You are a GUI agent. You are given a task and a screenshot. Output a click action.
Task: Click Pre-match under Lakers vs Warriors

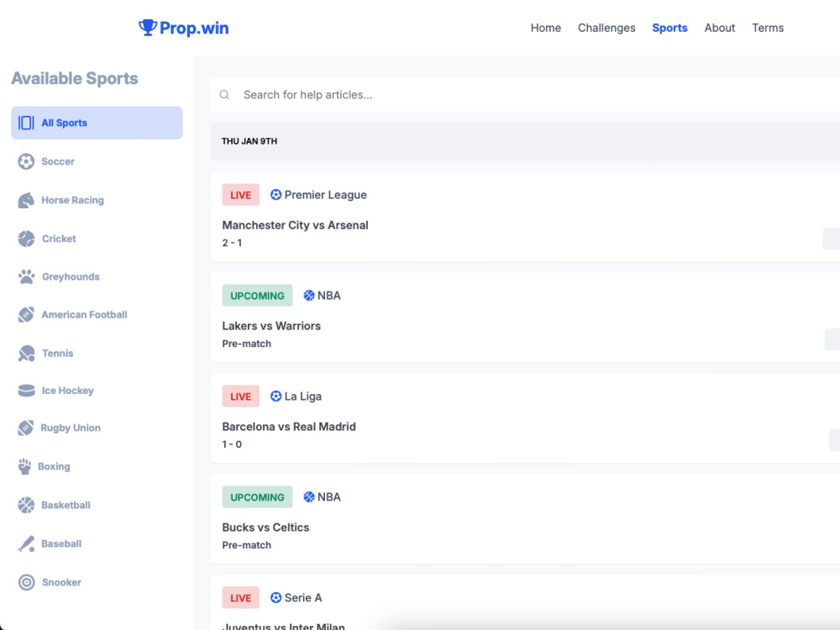(x=246, y=344)
